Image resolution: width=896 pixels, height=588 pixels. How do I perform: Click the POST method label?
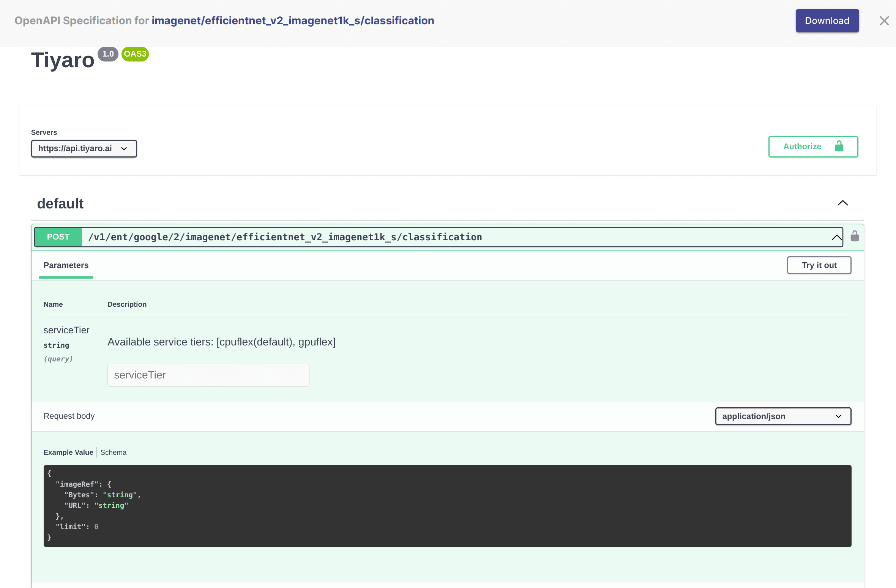click(58, 237)
